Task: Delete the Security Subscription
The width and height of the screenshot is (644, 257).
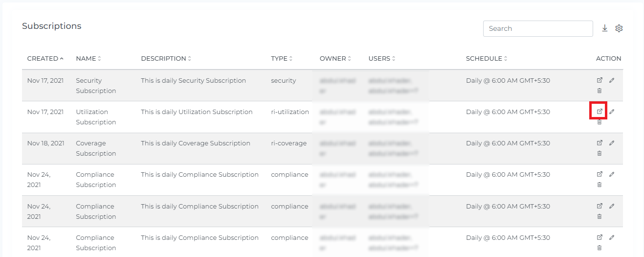Action: click(600, 91)
